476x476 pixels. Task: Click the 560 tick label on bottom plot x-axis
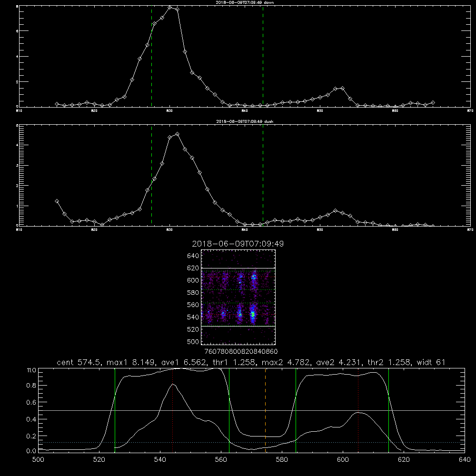click(221, 460)
